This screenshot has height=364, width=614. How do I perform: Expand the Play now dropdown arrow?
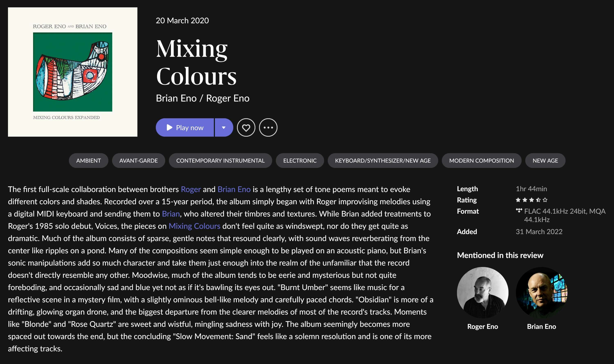coord(224,127)
